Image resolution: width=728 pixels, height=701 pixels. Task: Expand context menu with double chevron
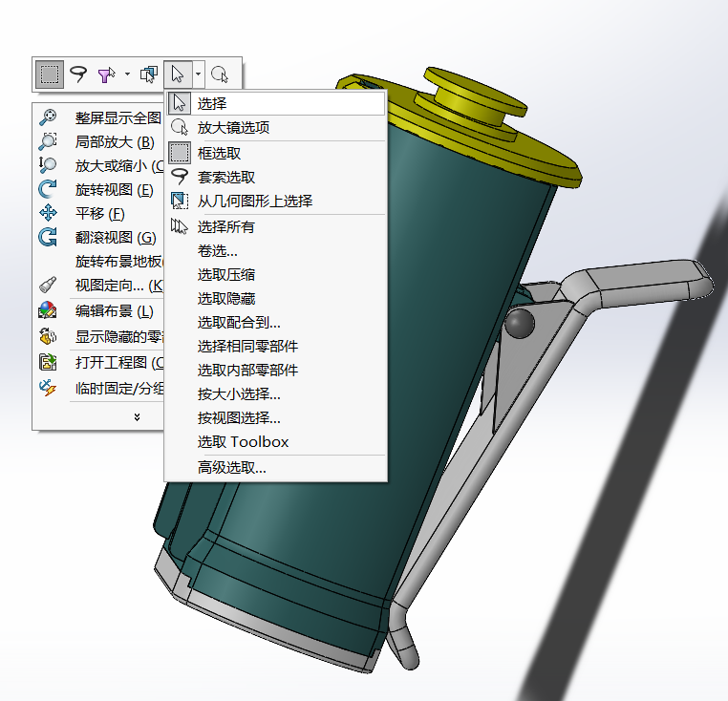(137, 417)
